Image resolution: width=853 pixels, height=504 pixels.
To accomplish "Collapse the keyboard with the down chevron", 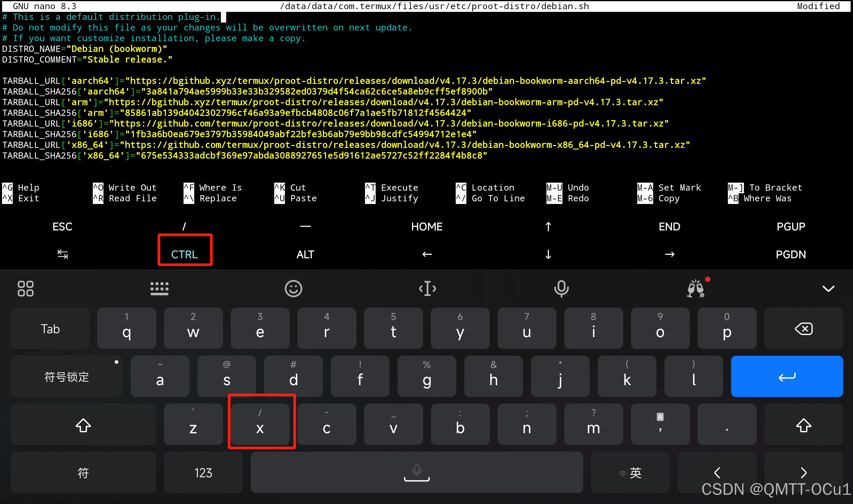I will (828, 289).
